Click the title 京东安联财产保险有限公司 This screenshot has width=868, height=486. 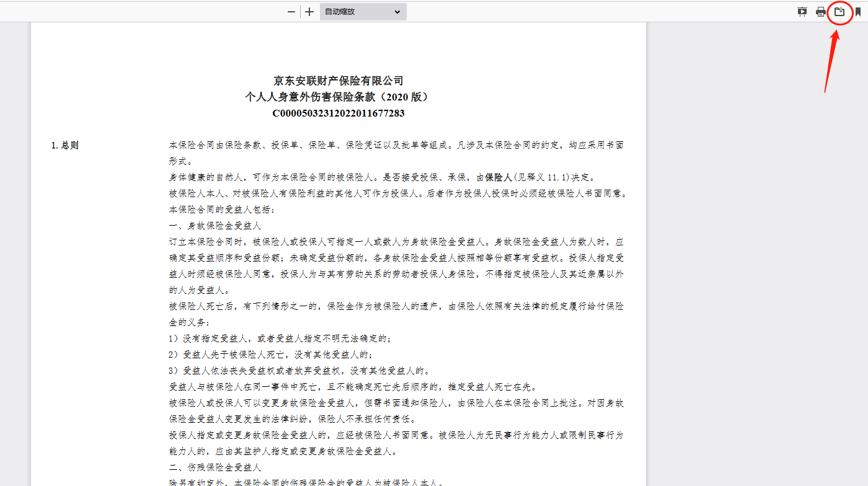(339, 81)
